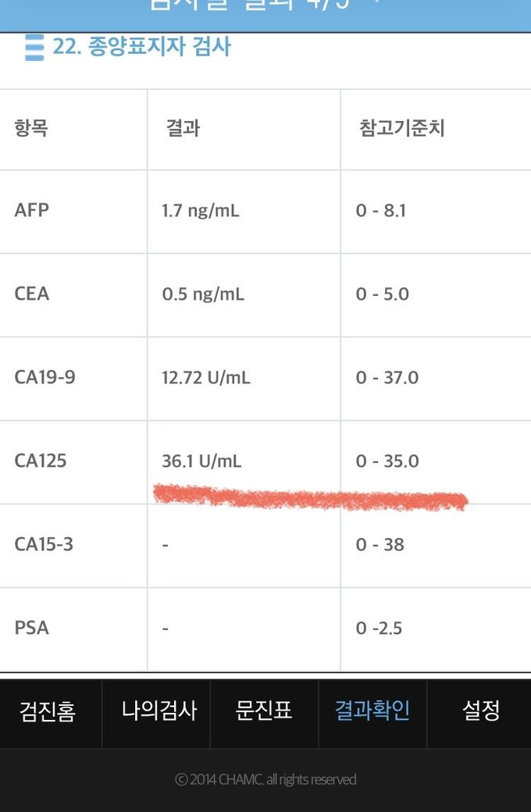
Task: Tap the CA19-9 item label
Action: pos(45,378)
